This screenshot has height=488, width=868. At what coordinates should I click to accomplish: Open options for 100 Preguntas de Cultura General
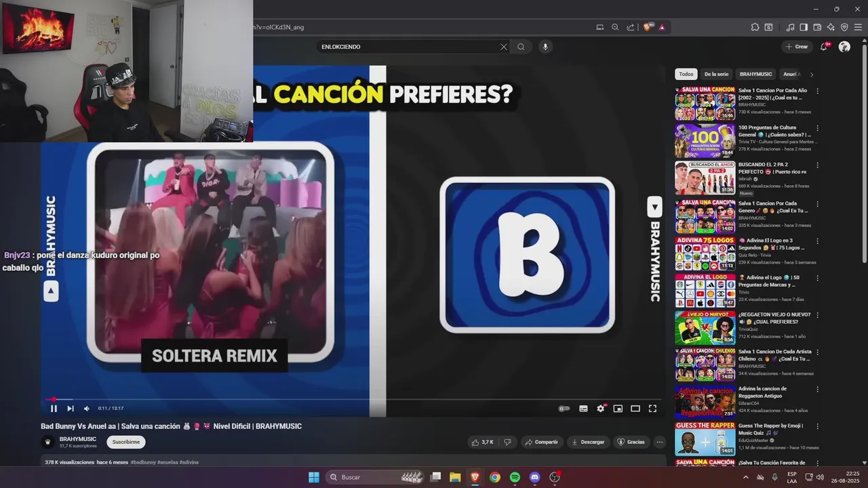[x=817, y=128]
